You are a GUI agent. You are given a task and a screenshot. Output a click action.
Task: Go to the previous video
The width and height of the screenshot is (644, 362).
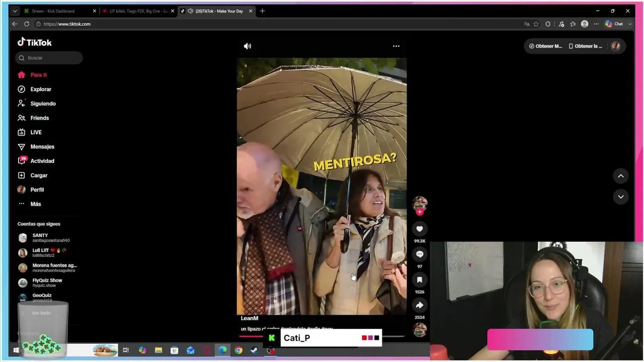621,176
